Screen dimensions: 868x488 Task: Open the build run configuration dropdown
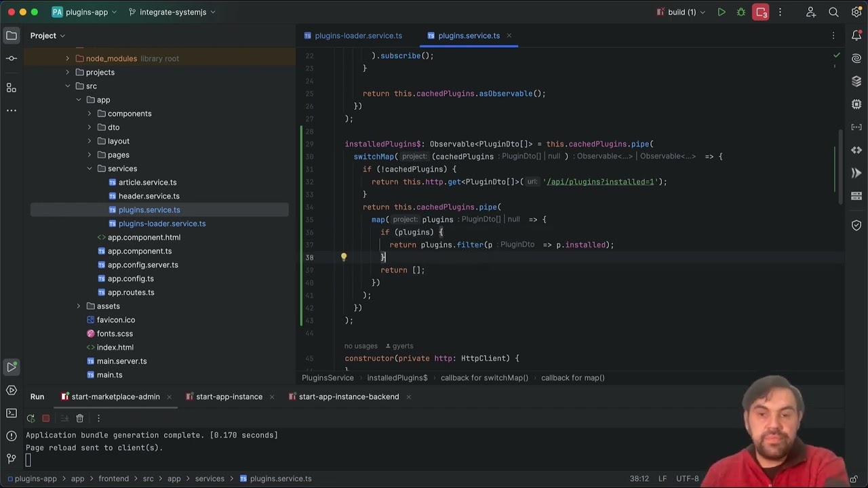point(681,12)
